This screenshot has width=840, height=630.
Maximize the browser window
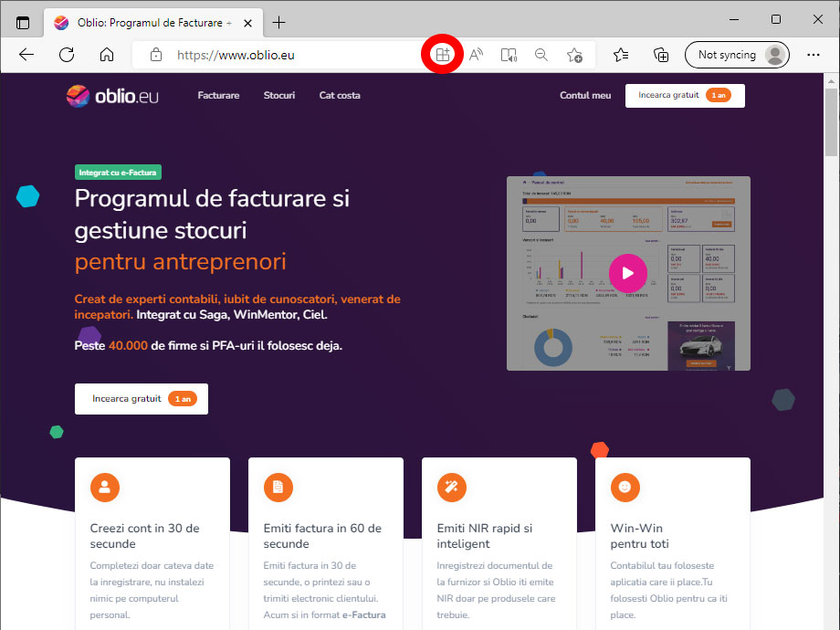tap(776, 19)
